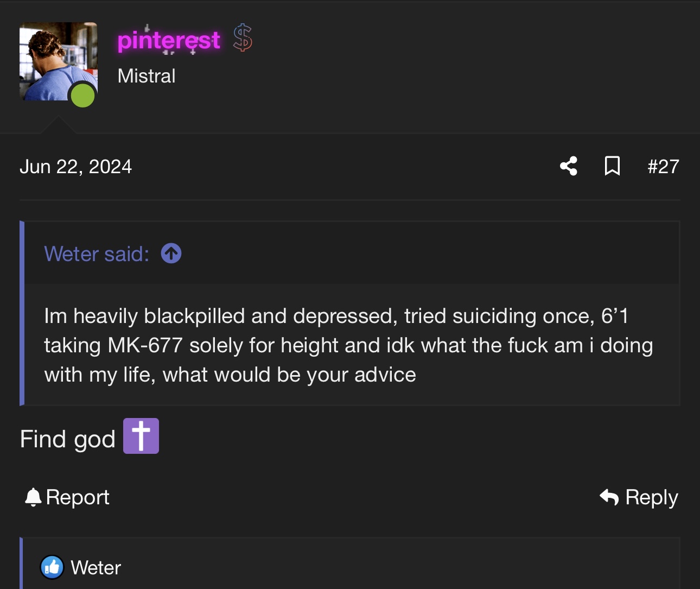Click the 'Find god' message text

click(x=68, y=439)
